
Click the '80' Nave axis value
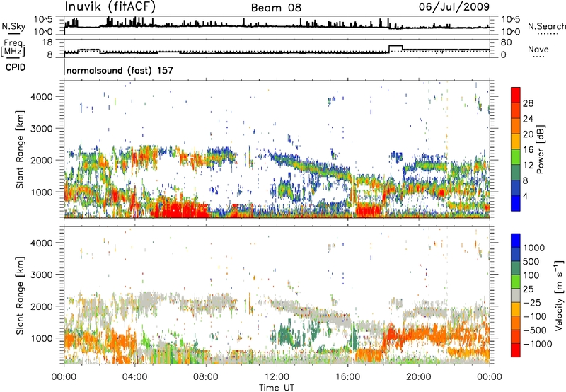[506, 42]
